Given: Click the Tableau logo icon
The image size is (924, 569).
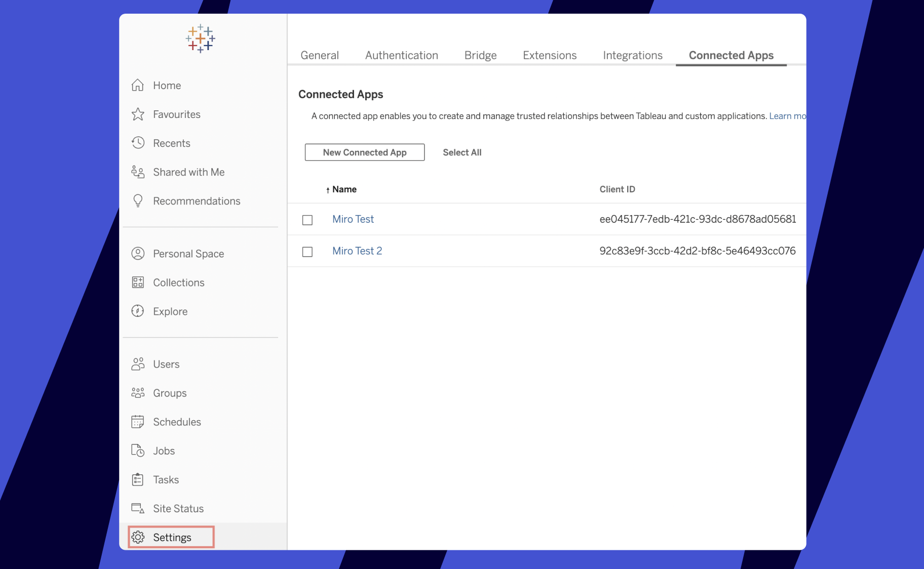Looking at the screenshot, I should (201, 38).
